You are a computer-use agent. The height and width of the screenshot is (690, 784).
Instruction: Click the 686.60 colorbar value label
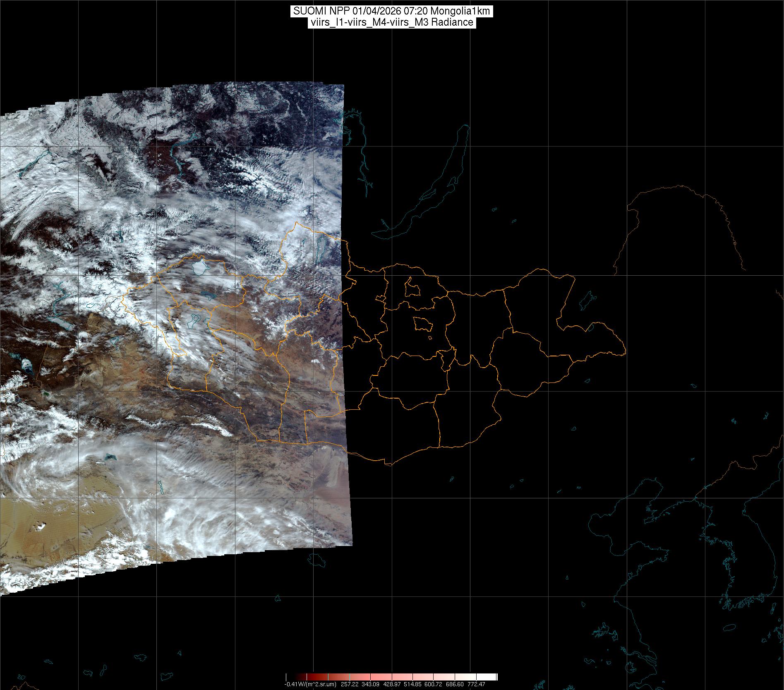[455, 684]
